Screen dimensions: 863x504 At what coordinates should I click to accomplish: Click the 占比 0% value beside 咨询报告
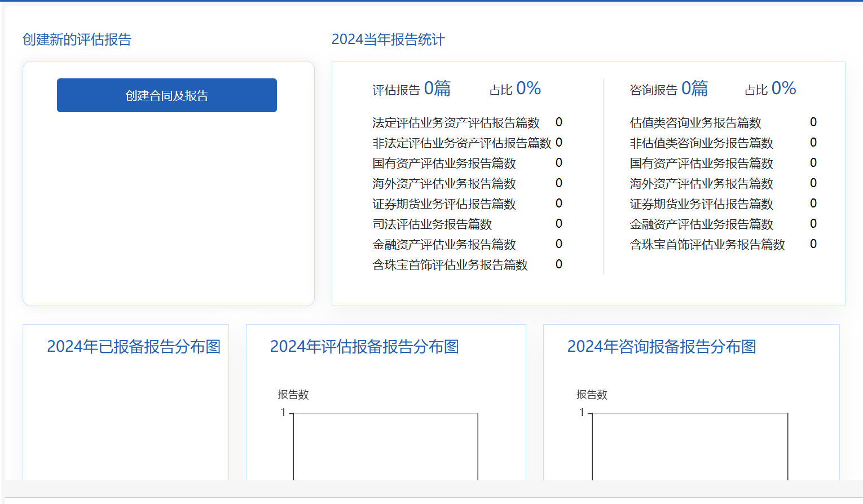point(770,89)
